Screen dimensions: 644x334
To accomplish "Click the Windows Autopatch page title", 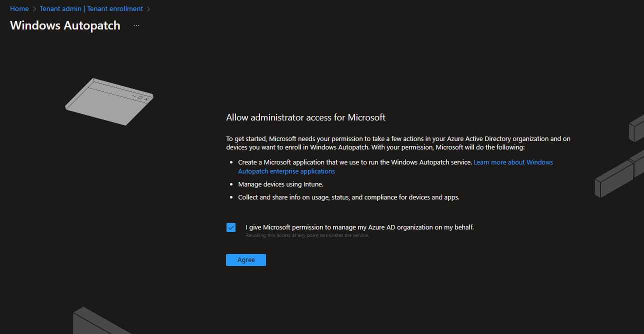I will point(65,25).
